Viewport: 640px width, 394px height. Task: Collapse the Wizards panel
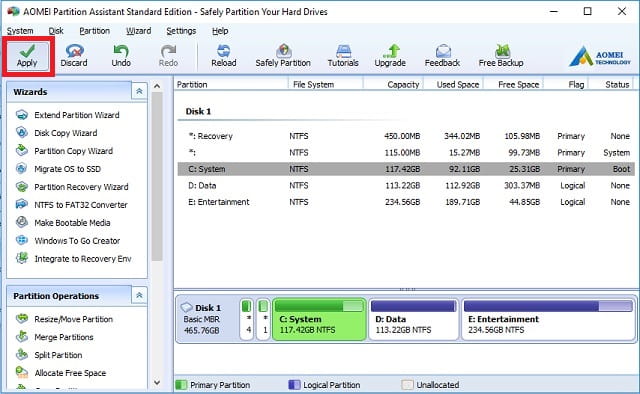[139, 91]
